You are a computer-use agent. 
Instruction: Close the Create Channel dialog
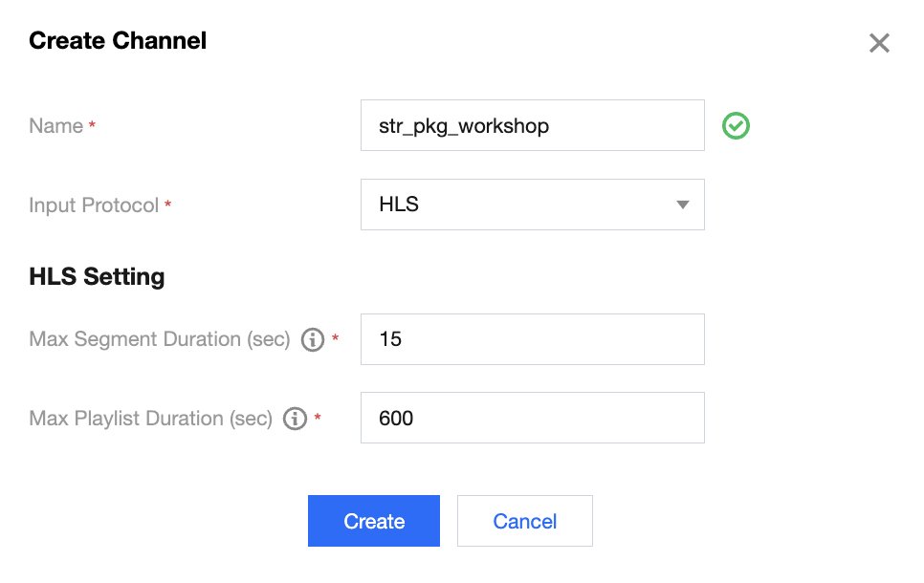point(879,43)
